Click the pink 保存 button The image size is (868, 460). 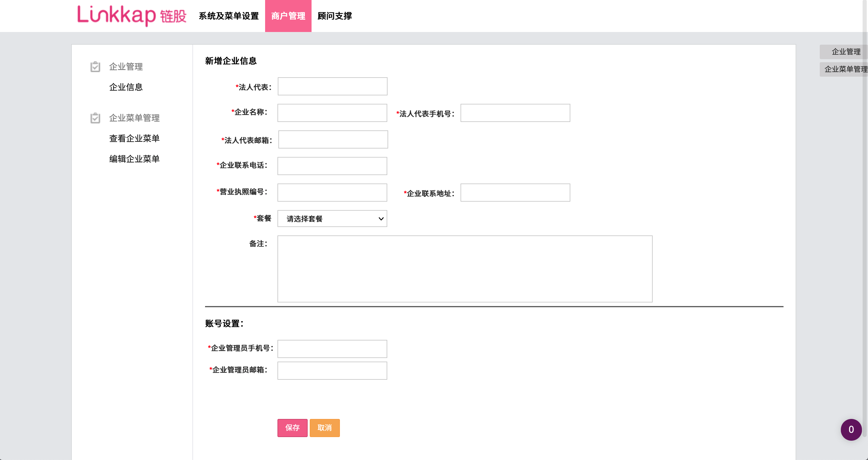(x=293, y=428)
